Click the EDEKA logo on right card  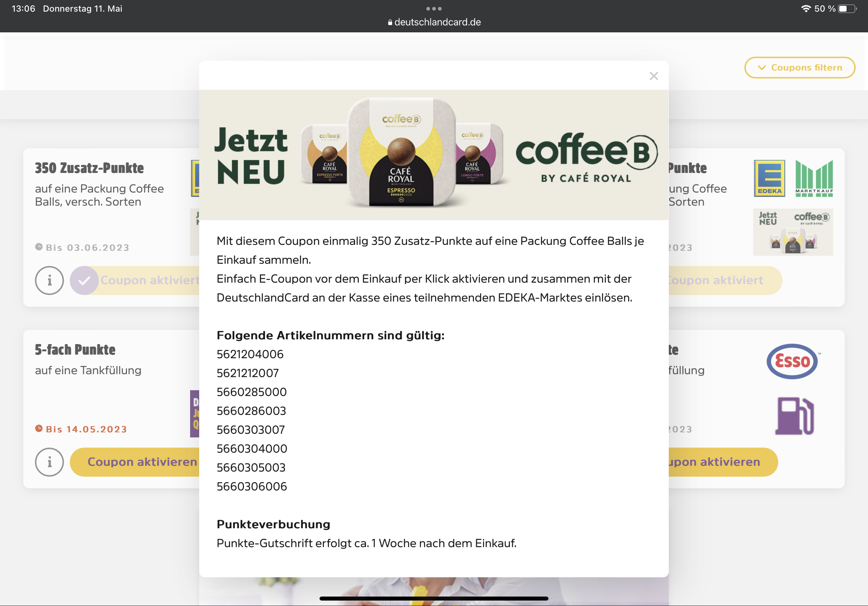(x=769, y=178)
